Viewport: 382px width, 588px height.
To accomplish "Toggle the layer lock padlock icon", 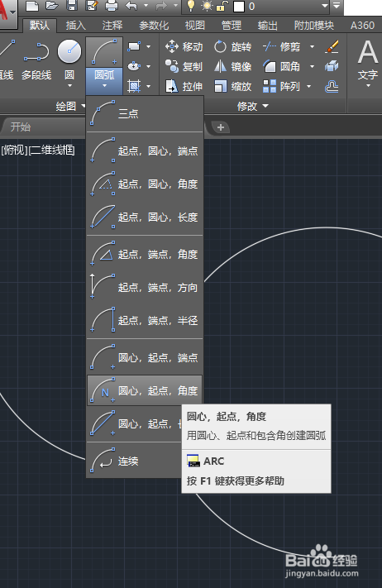I will coord(222,6).
